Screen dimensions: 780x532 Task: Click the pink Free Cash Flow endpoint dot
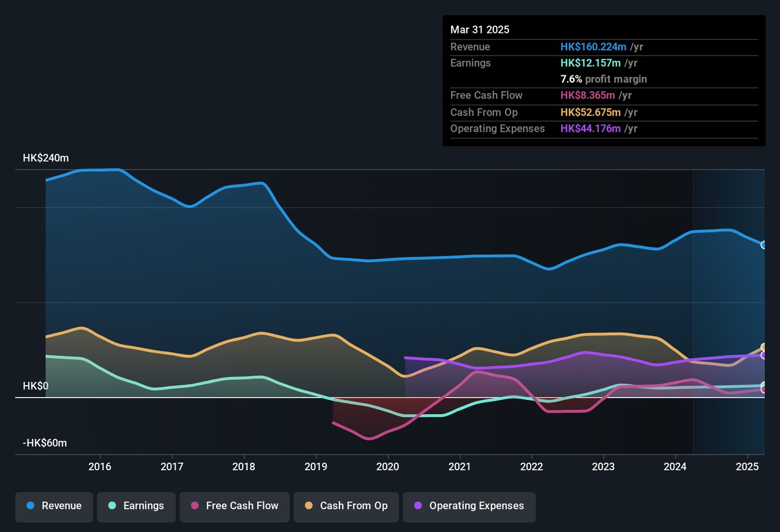pyautogui.click(x=764, y=389)
